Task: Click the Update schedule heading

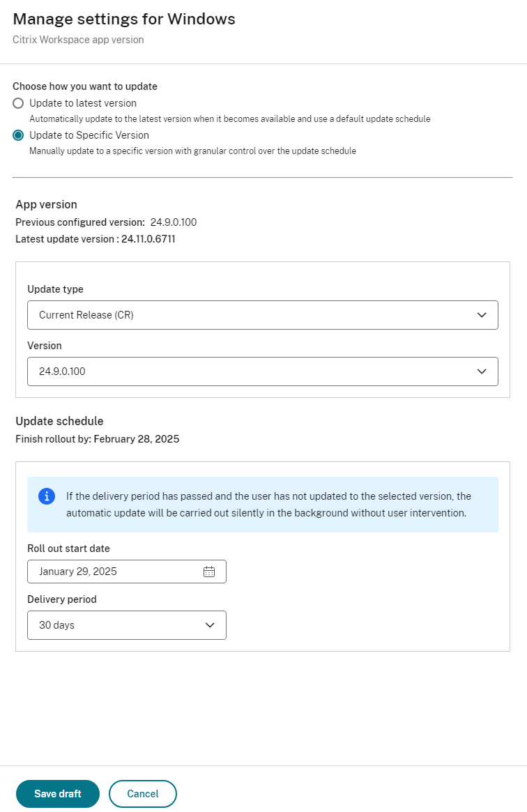Action: coord(59,421)
